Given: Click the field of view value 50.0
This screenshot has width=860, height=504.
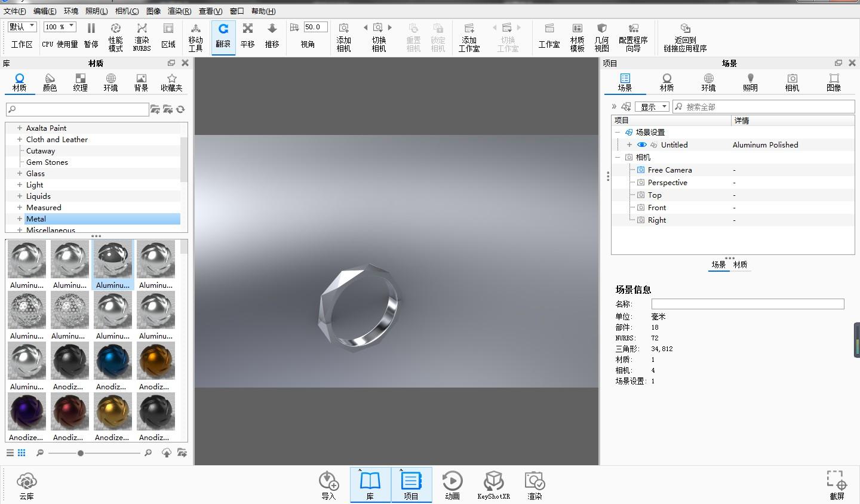Looking at the screenshot, I should [x=315, y=27].
